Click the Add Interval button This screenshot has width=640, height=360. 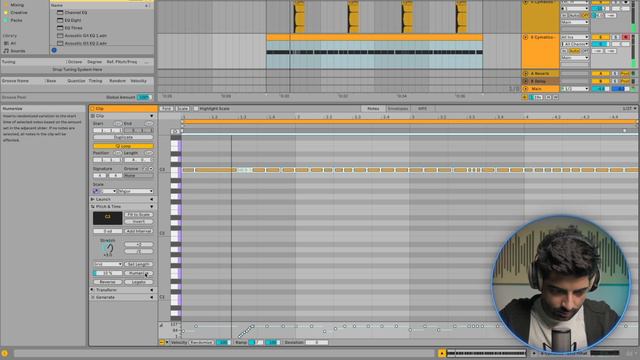point(139,231)
